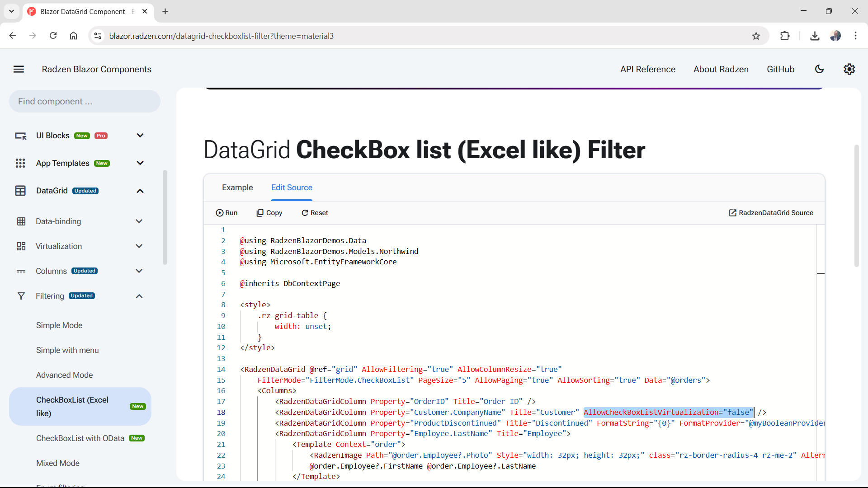Open browser extensions puzzle icon

(785, 36)
